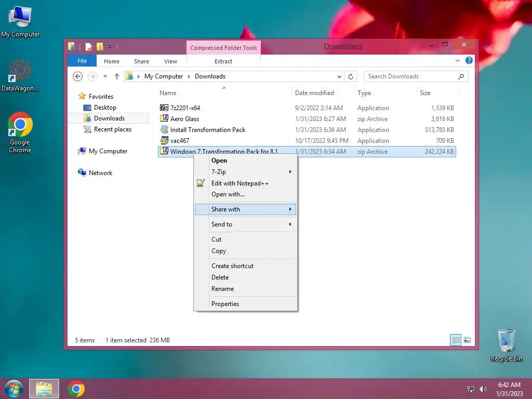Select the vac467 application icon

[164, 140]
